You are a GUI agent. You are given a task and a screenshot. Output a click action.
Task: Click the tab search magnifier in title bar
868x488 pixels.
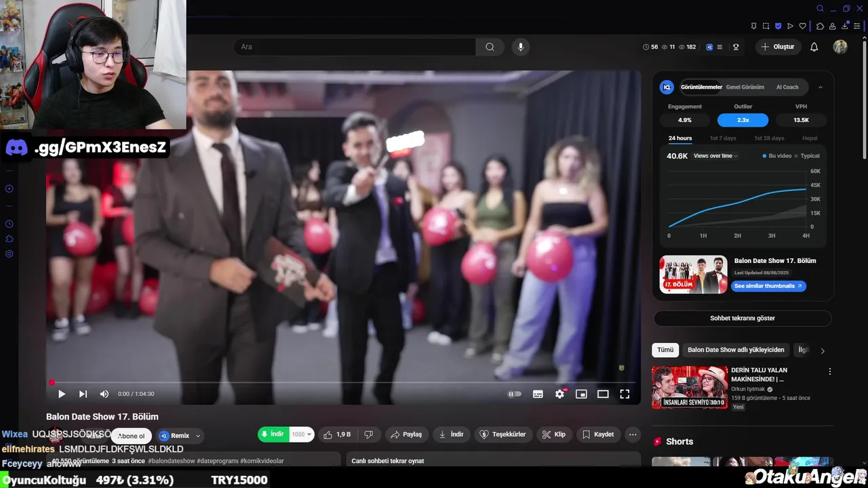pos(820,9)
